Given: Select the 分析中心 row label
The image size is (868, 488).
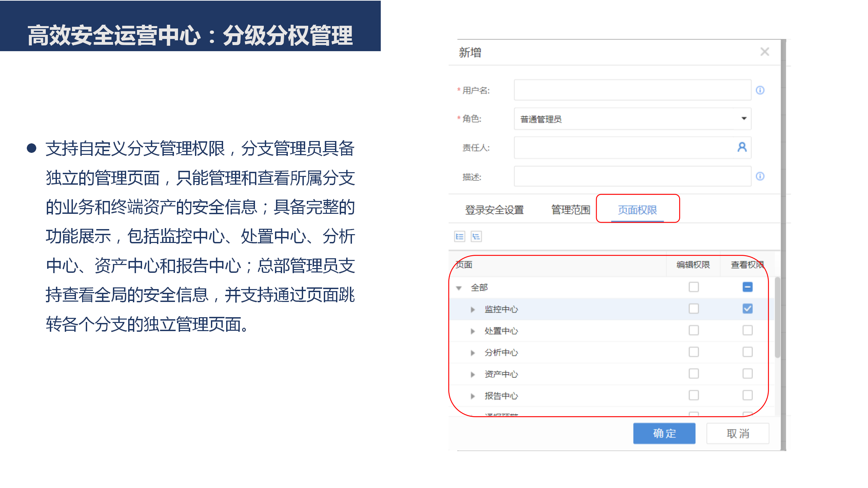Looking at the screenshot, I should pyautogui.click(x=501, y=353).
